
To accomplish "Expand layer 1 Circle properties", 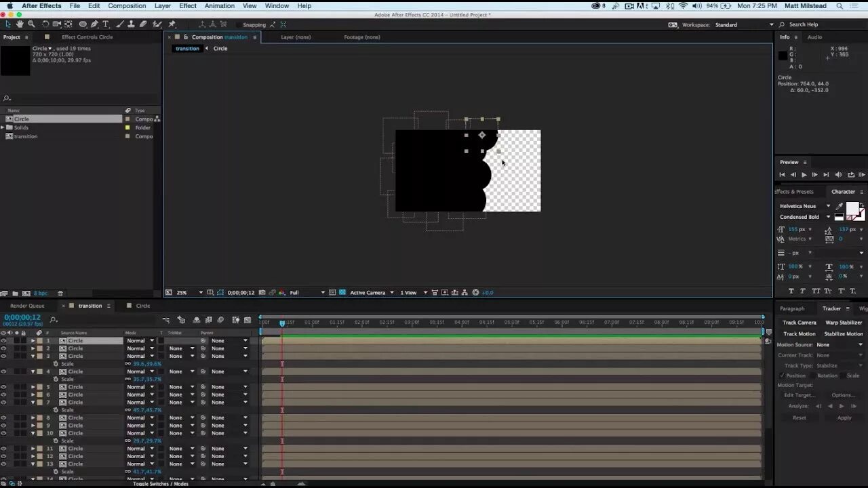I will coord(33,341).
